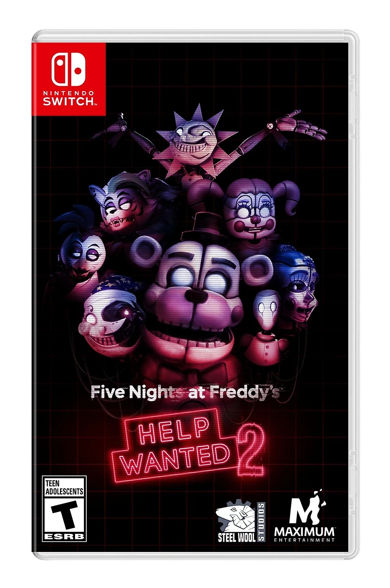Click the TEEN ADOLESCENTS label text
The width and height of the screenshot is (390, 588).
[x=64, y=487]
